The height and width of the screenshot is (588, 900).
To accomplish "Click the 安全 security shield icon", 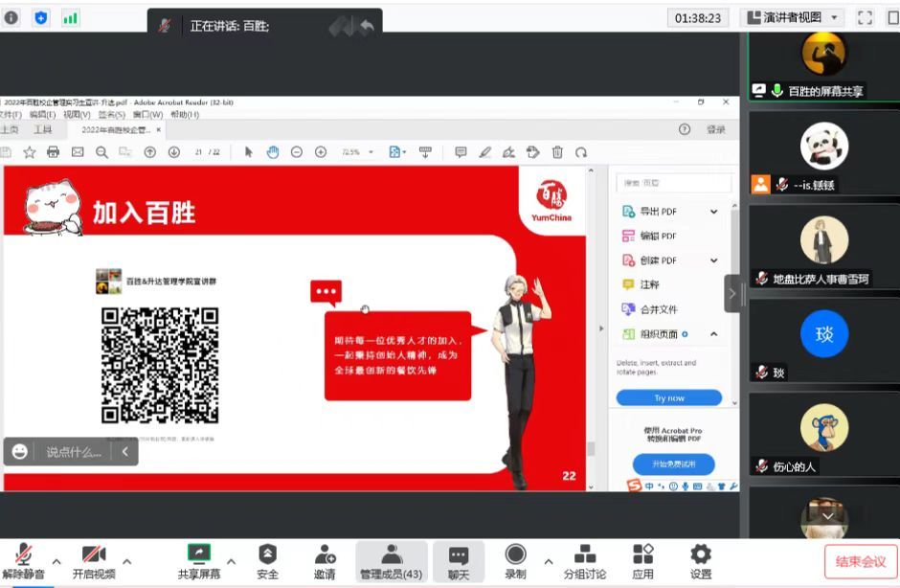I will tap(267, 555).
